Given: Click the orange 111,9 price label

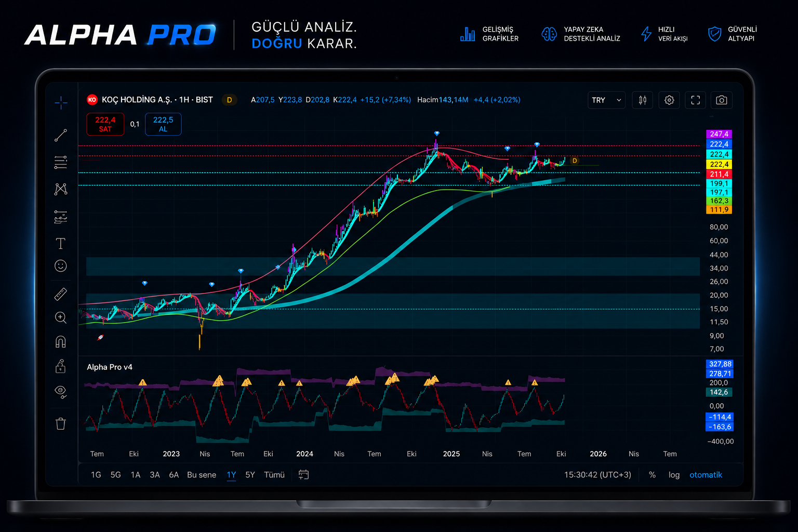Looking at the screenshot, I should 720,210.
